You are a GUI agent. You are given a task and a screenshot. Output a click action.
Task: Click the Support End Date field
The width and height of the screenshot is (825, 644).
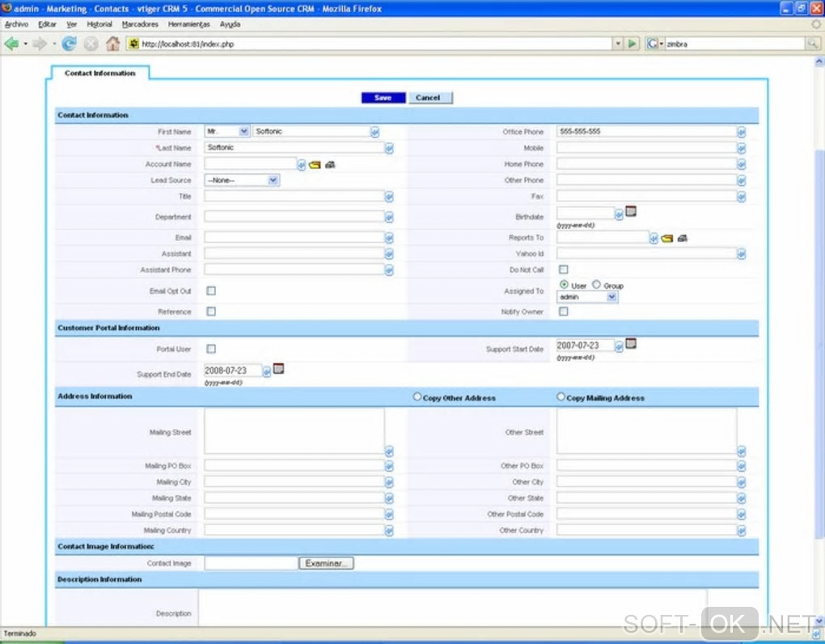[x=233, y=371]
